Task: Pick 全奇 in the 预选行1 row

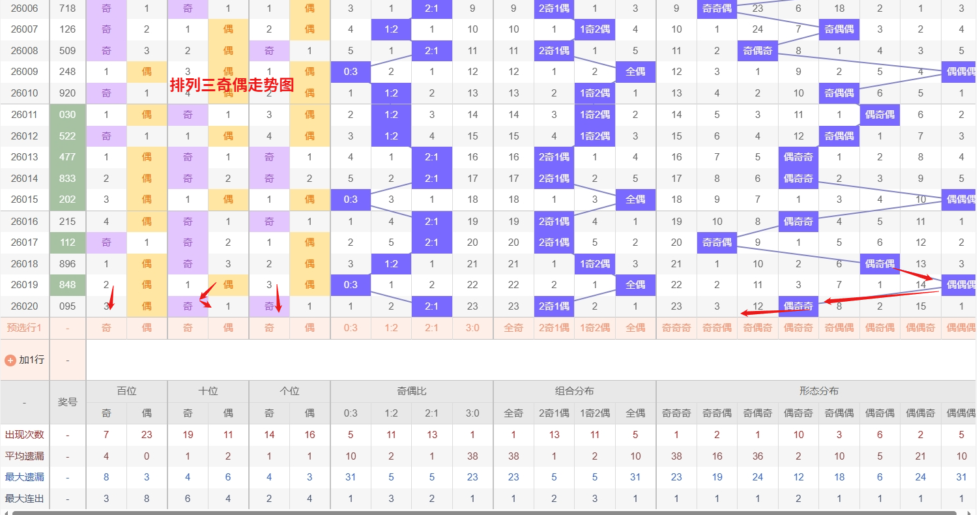Action: (x=513, y=328)
